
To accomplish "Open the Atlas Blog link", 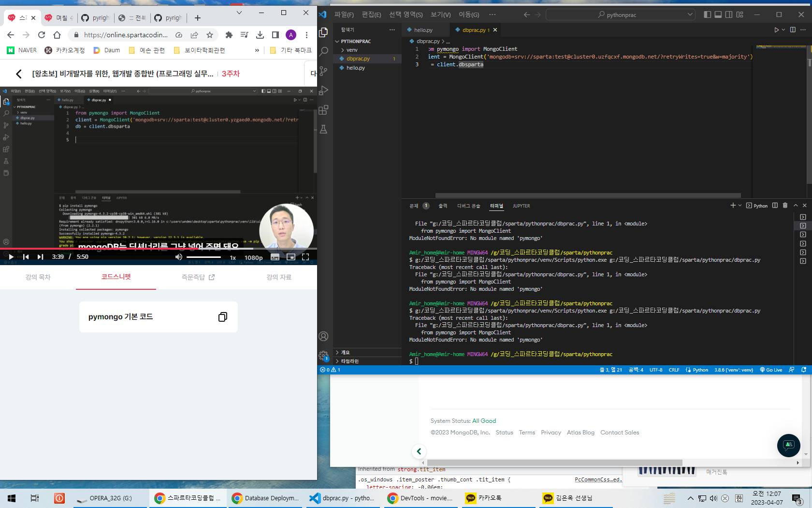I will [580, 433].
